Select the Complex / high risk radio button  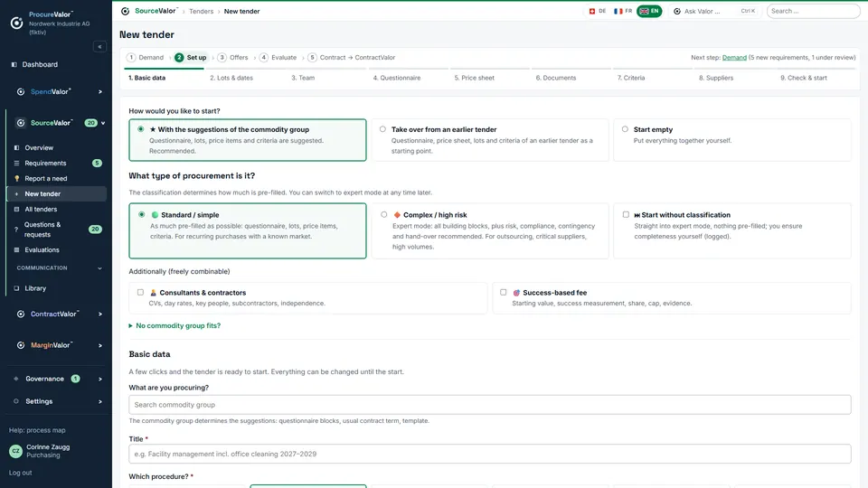pos(383,215)
